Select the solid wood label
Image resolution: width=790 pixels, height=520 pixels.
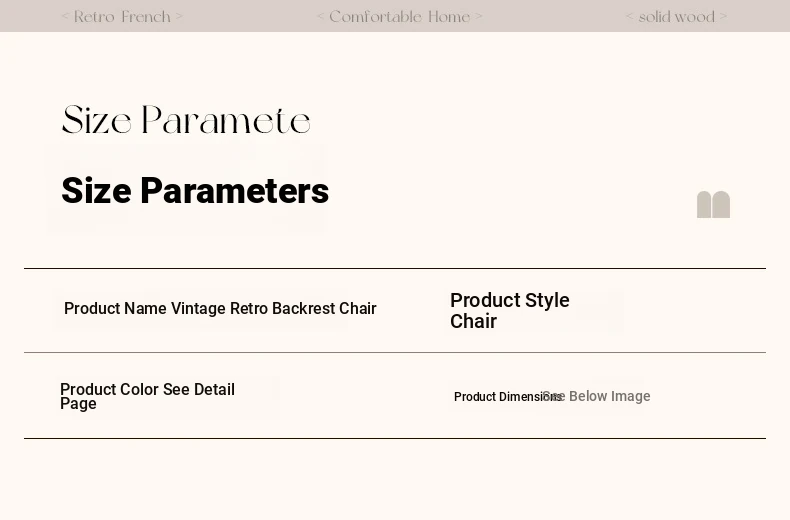pyautogui.click(x=677, y=17)
